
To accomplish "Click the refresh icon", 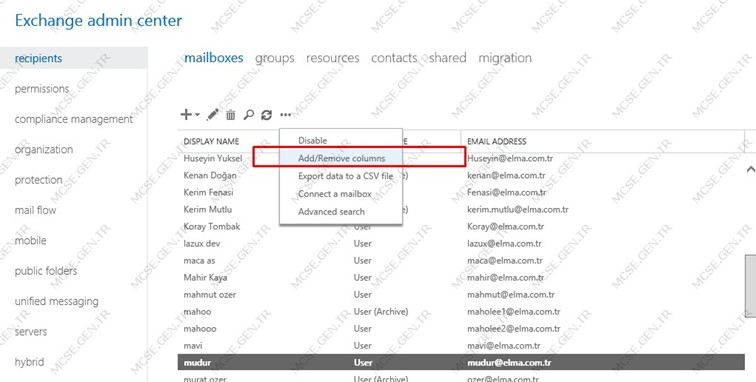I will point(267,115).
